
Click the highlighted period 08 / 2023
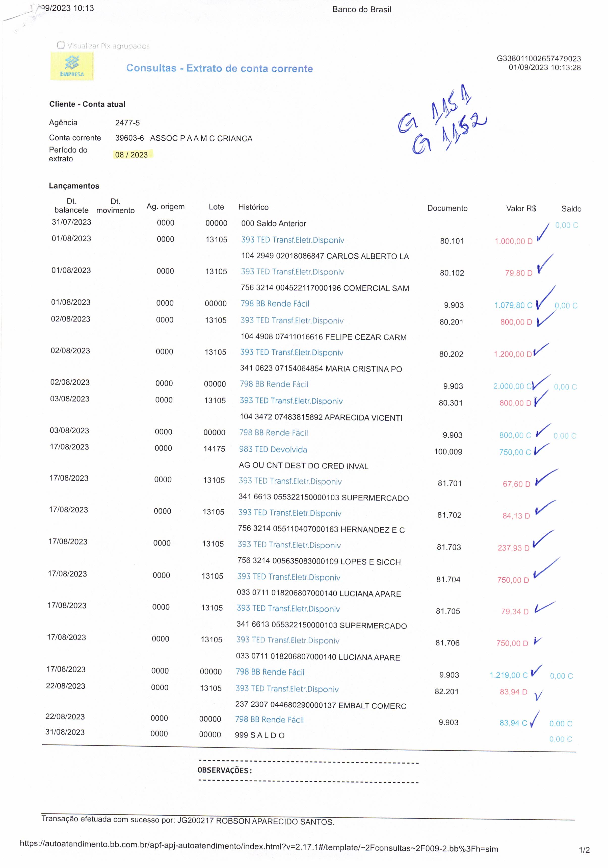tap(131, 155)
